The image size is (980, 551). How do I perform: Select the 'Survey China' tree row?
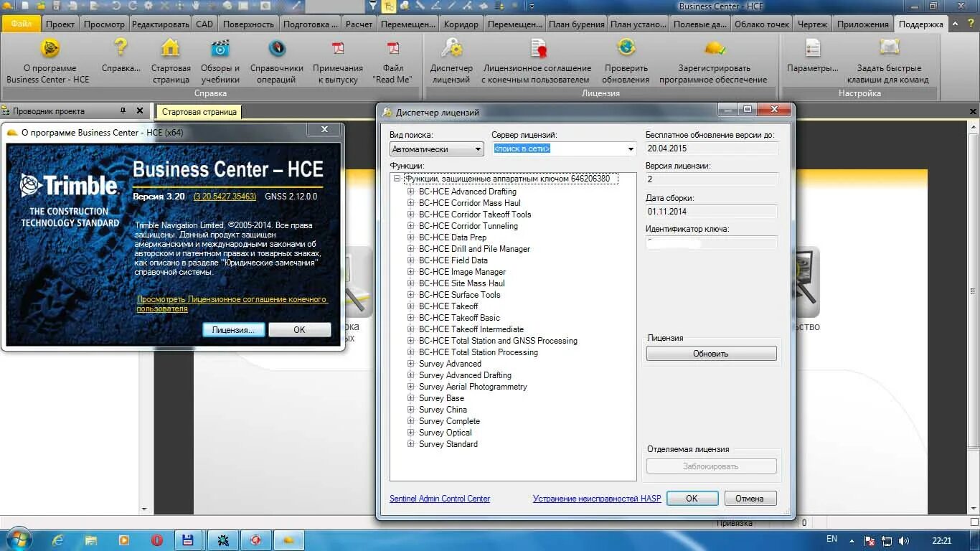pos(443,410)
